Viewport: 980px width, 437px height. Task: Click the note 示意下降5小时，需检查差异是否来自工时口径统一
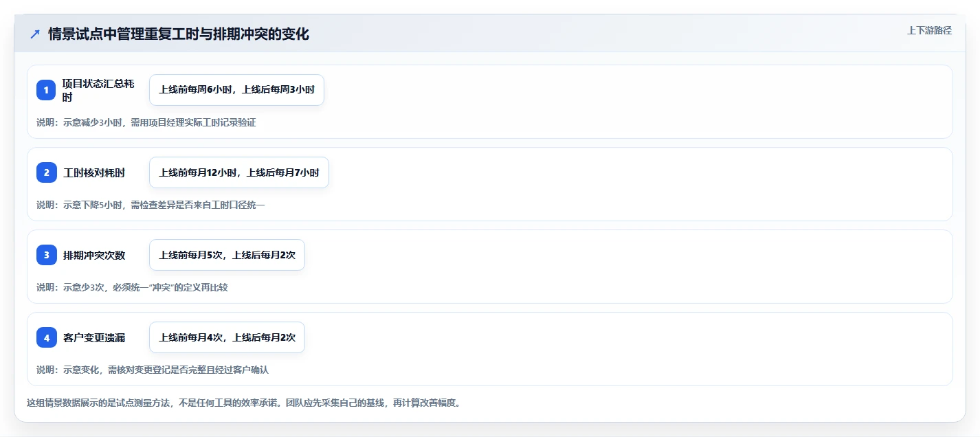pos(151,205)
